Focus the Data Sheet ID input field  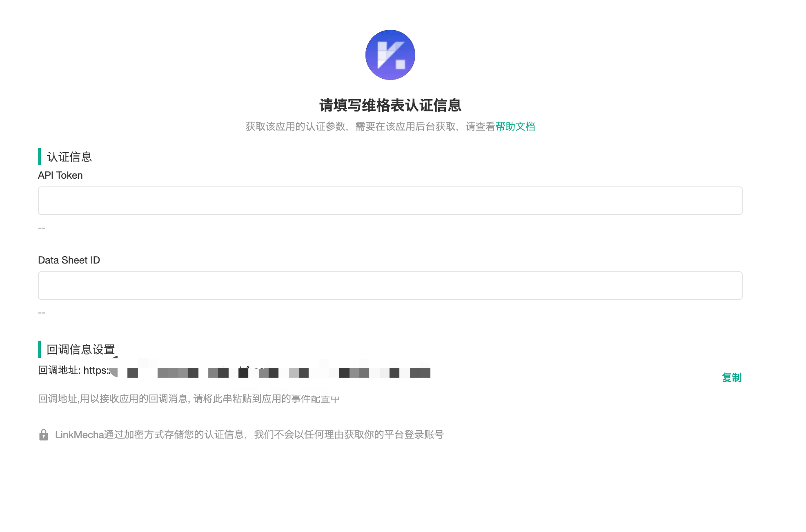390,286
